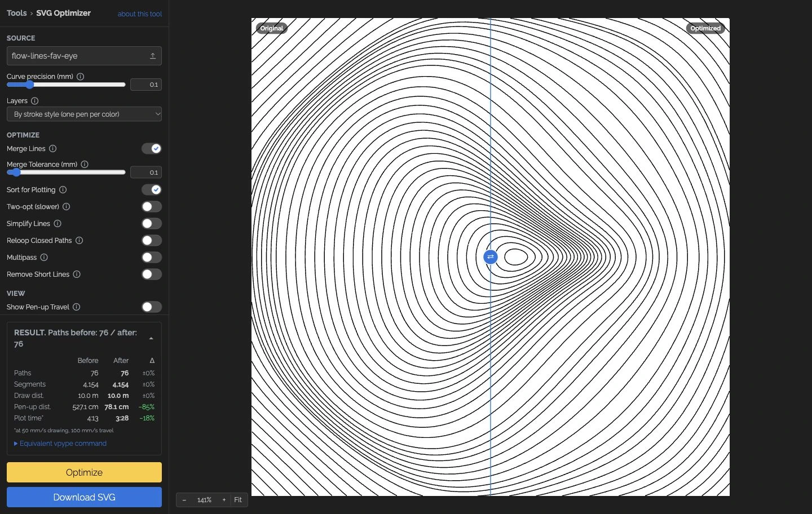The image size is (812, 514).
Task: Open Merge Lines info icon
Action: [53, 149]
